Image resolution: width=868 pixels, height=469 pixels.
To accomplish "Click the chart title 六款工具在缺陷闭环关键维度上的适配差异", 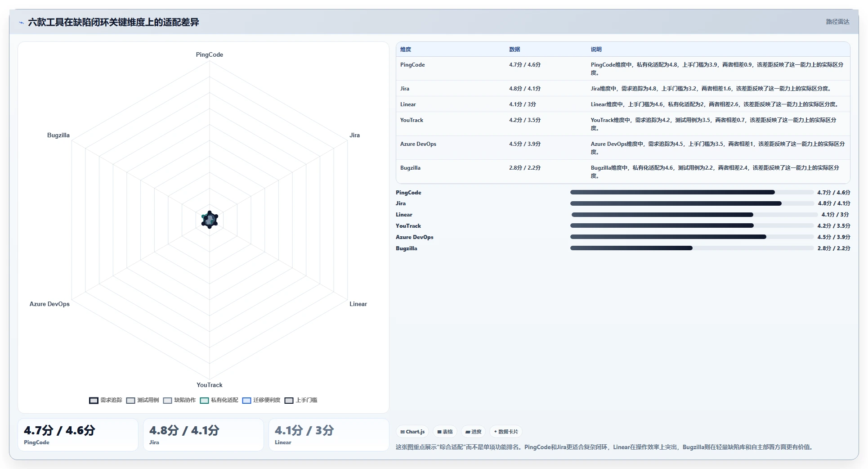I will (x=113, y=22).
